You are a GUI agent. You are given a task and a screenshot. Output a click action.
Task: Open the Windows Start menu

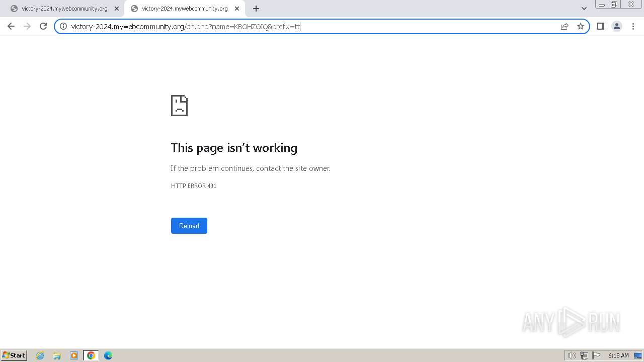[14, 355]
